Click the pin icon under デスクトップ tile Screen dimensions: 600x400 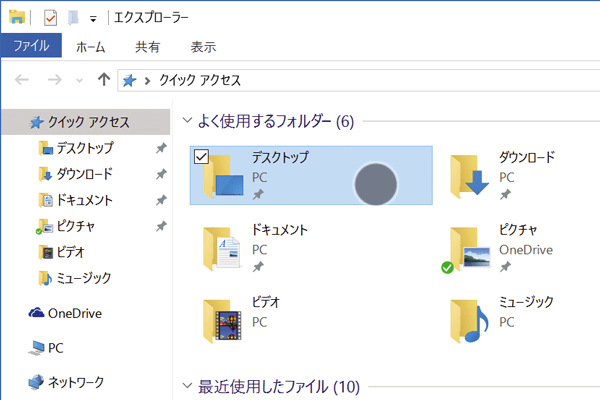point(258,195)
